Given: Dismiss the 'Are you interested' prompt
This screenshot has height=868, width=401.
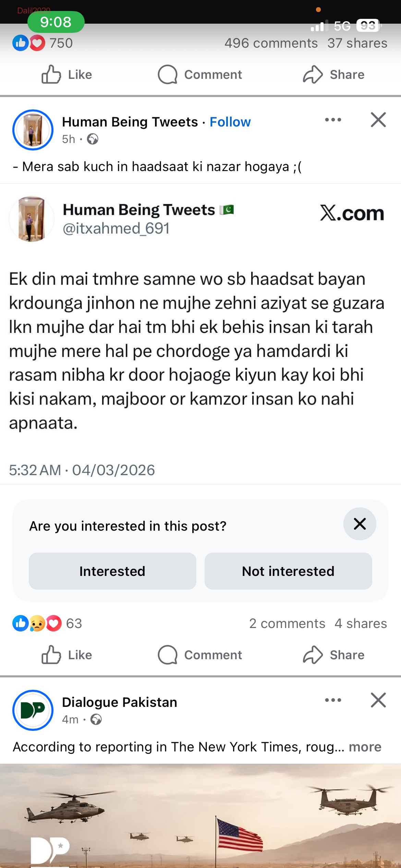Looking at the screenshot, I should pos(359,523).
